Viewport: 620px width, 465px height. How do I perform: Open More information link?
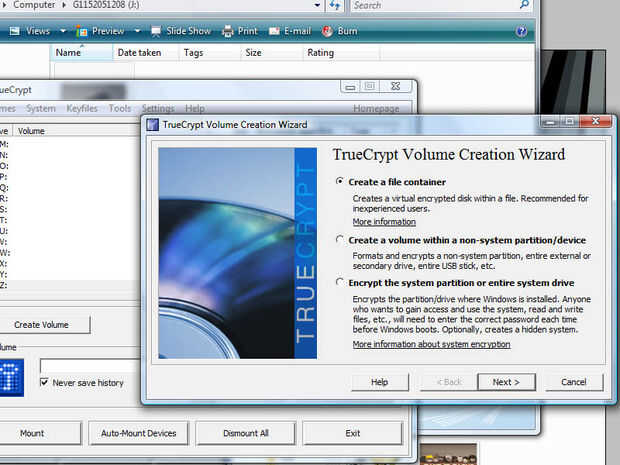coord(384,222)
